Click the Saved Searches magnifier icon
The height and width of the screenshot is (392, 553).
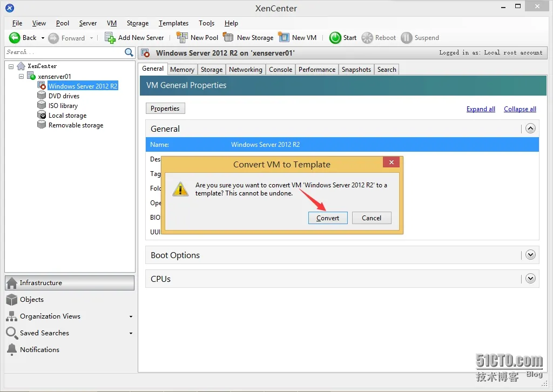pos(12,333)
